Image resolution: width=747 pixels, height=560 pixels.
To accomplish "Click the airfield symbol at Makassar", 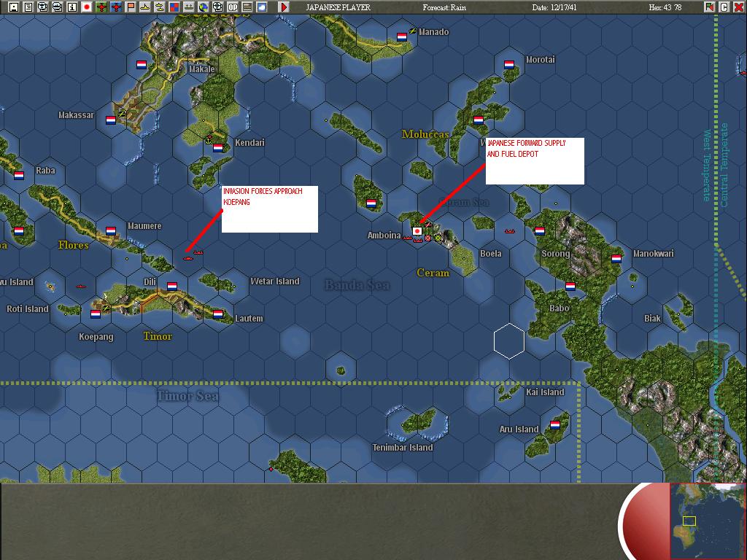I will click(122, 114).
